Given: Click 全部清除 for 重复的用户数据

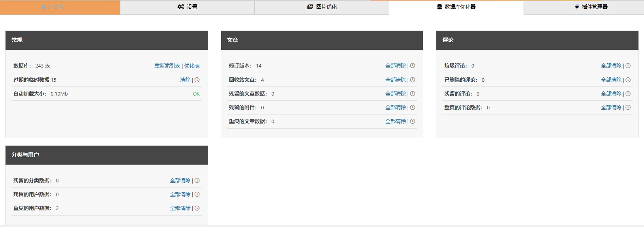Looking at the screenshot, I should pyautogui.click(x=180, y=208).
